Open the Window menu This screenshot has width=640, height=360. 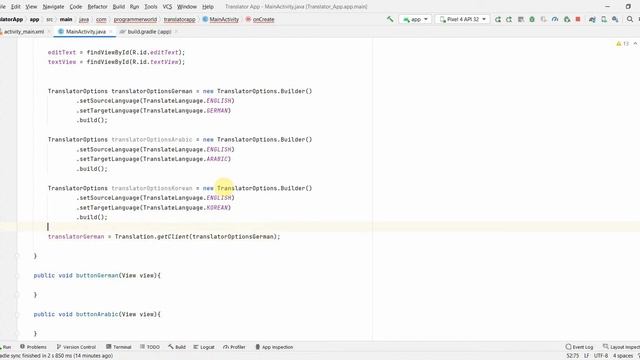(187, 7)
